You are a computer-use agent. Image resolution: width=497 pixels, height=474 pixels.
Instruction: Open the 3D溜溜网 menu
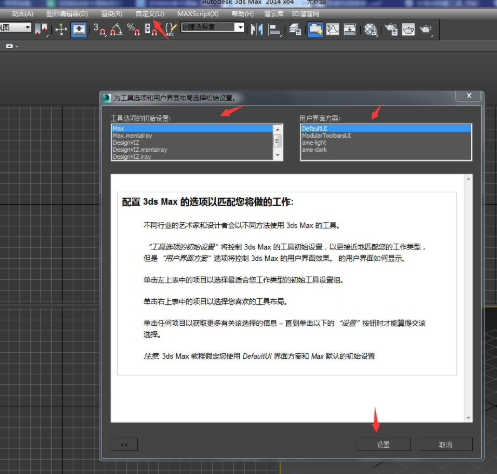[x=305, y=14]
